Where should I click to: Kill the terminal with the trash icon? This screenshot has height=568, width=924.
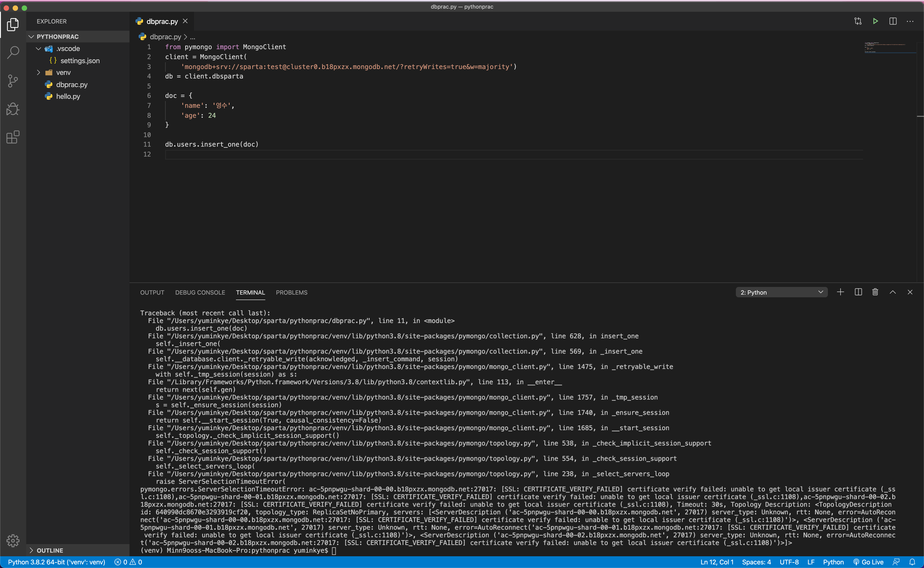click(875, 292)
